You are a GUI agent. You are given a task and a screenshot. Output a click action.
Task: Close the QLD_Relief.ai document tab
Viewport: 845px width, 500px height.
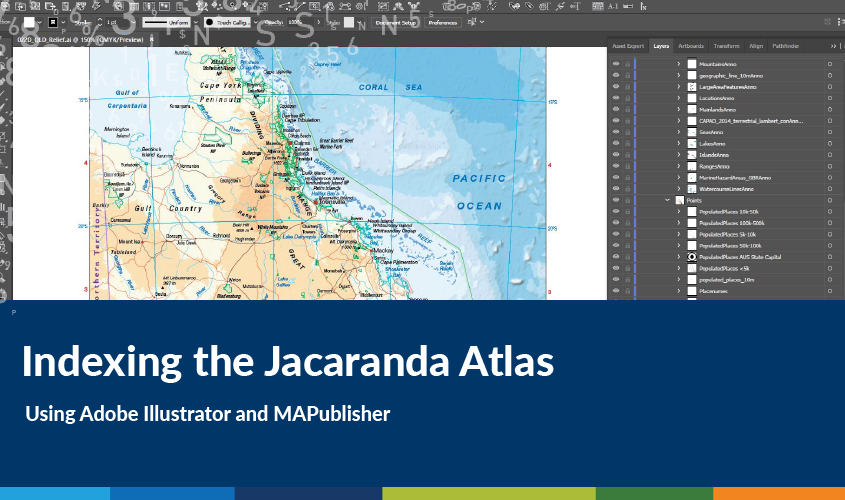[x=151, y=39]
